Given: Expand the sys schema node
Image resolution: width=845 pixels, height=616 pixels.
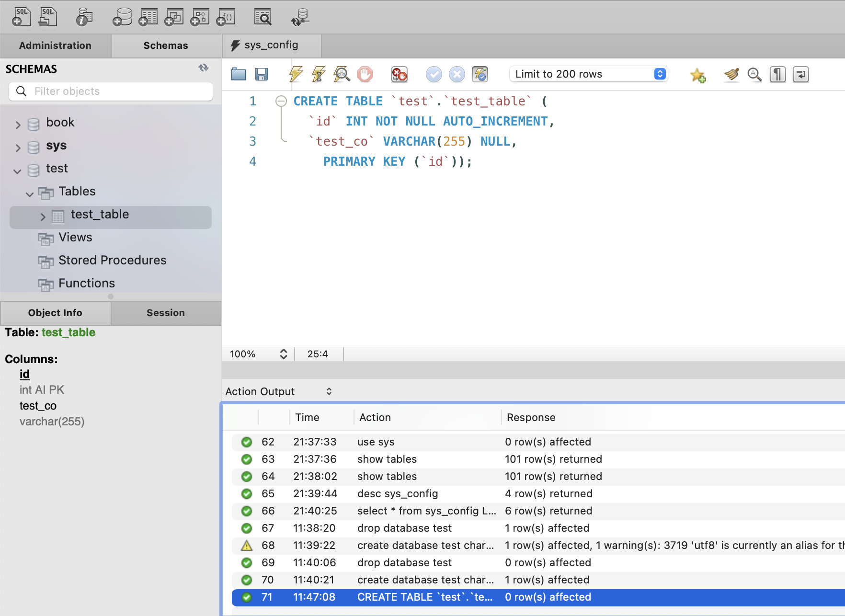Looking at the screenshot, I should [x=18, y=148].
